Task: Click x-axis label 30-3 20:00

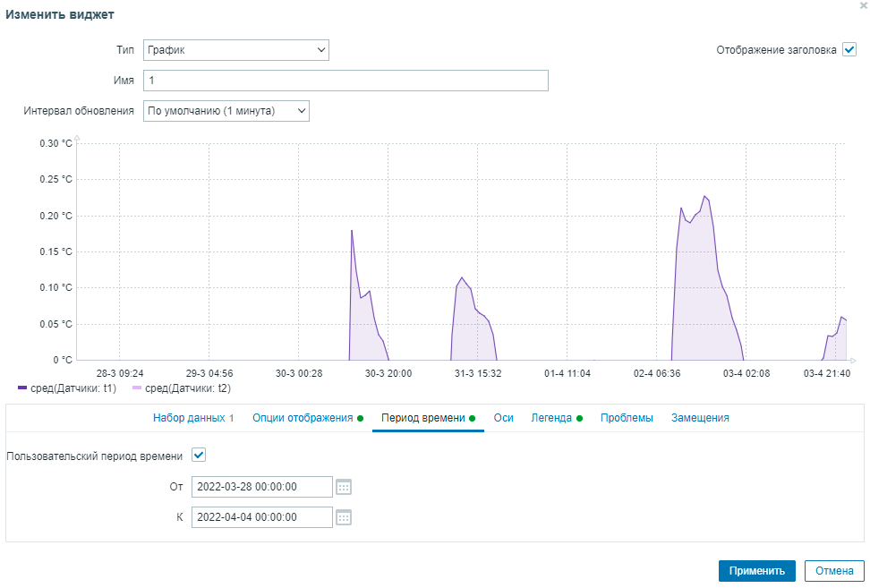Action: 388,373
